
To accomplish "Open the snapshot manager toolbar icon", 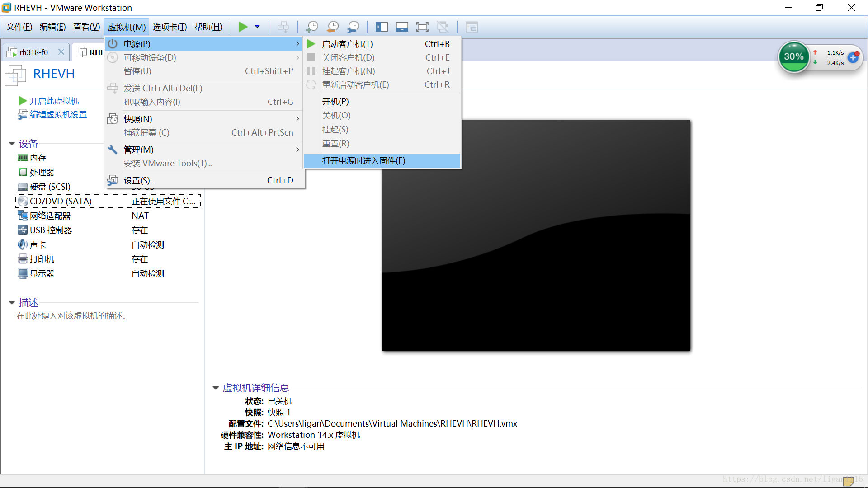I will click(x=353, y=27).
